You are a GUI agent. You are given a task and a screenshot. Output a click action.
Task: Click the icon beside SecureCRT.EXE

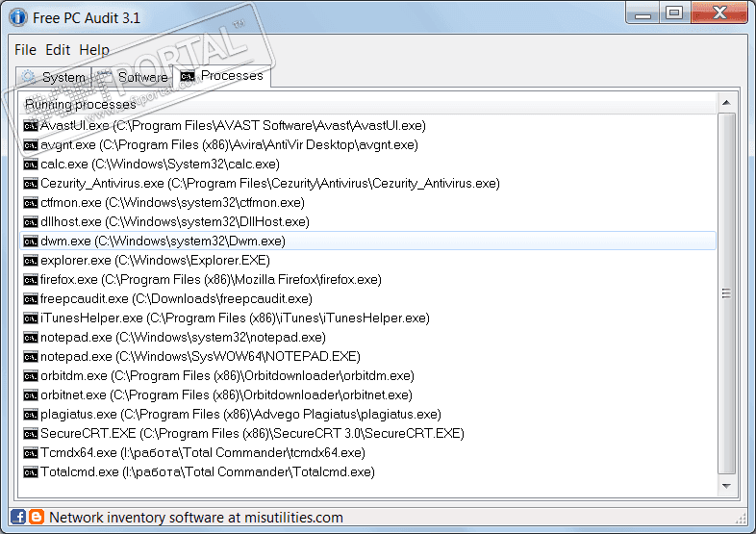[x=31, y=434]
